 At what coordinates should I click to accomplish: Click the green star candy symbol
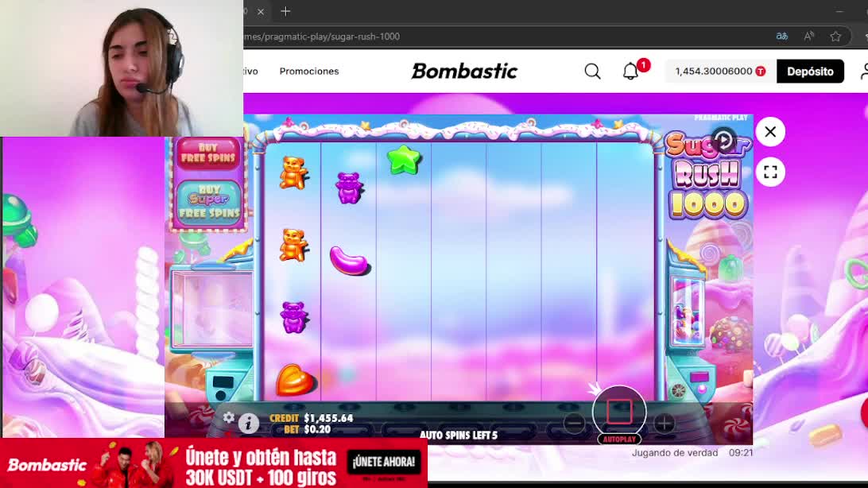404,160
